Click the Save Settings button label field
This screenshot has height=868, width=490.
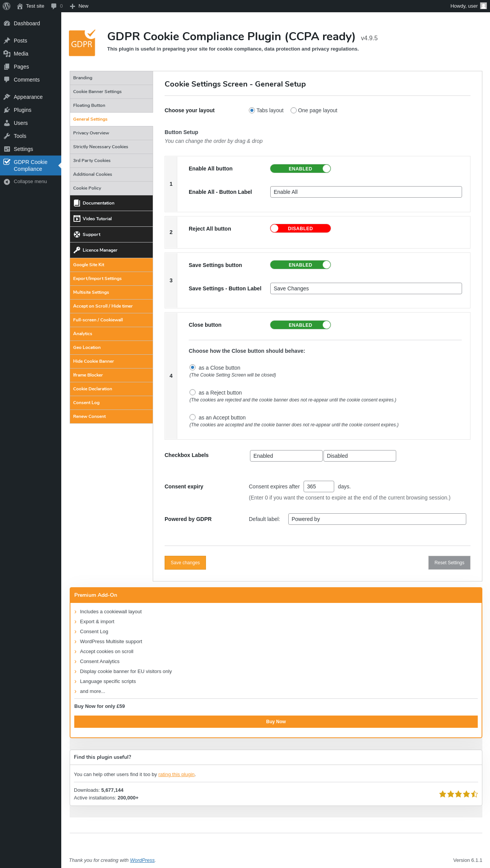coord(366,288)
